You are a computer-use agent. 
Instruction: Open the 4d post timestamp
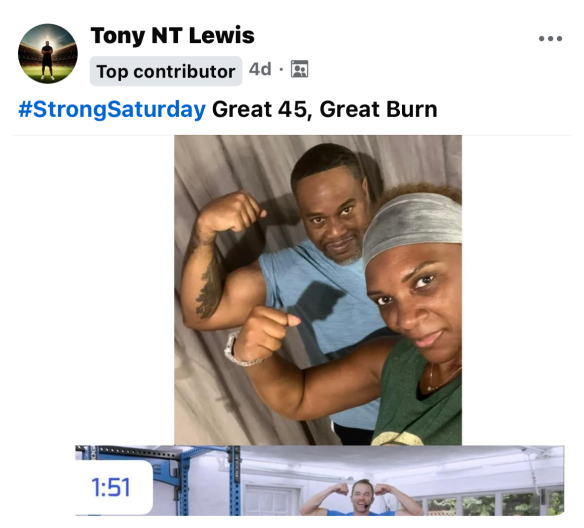[x=260, y=69]
